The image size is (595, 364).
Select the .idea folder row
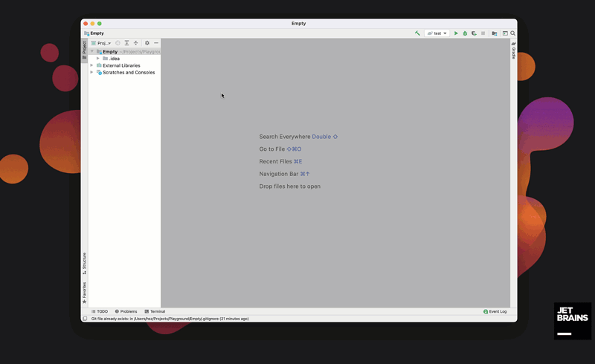(x=124, y=59)
